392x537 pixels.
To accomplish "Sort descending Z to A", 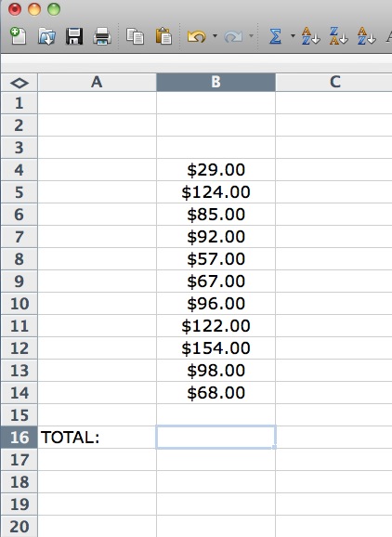I will 339,36.
